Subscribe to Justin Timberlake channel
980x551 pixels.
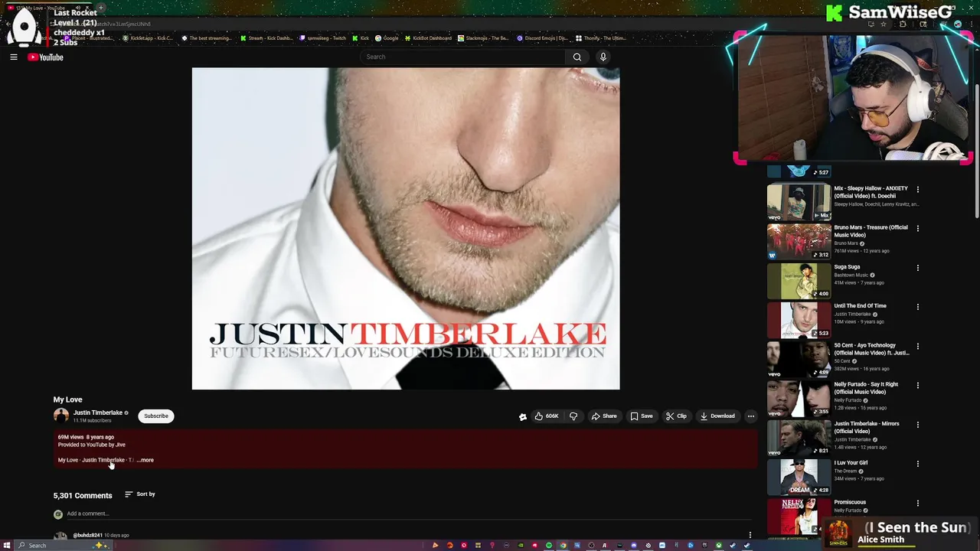pyautogui.click(x=156, y=416)
